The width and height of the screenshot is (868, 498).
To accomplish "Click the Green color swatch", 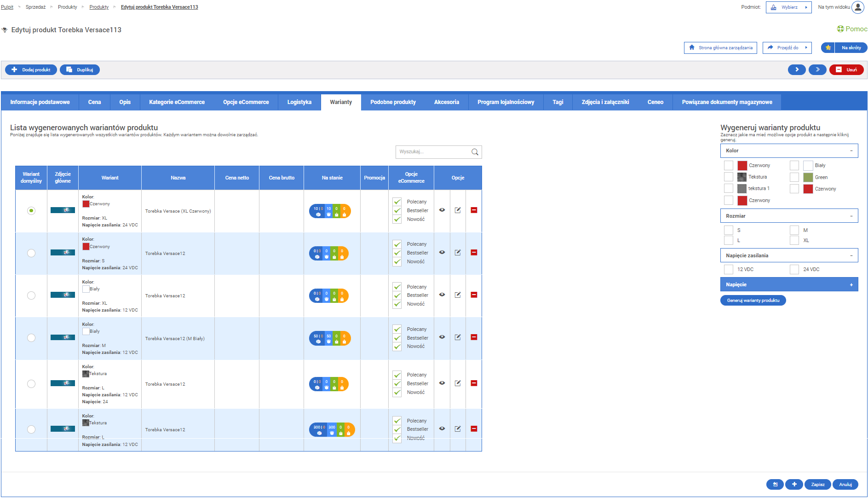I will click(808, 178).
